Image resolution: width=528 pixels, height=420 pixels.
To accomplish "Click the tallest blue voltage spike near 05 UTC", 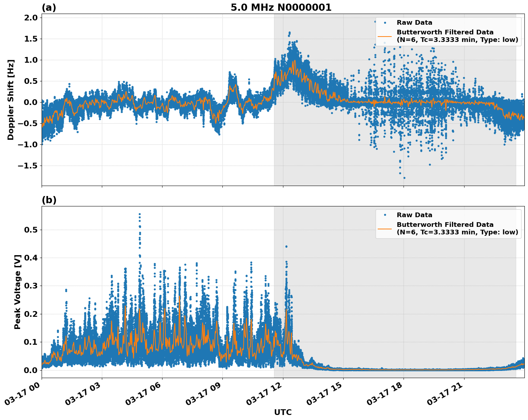I will click(139, 213).
